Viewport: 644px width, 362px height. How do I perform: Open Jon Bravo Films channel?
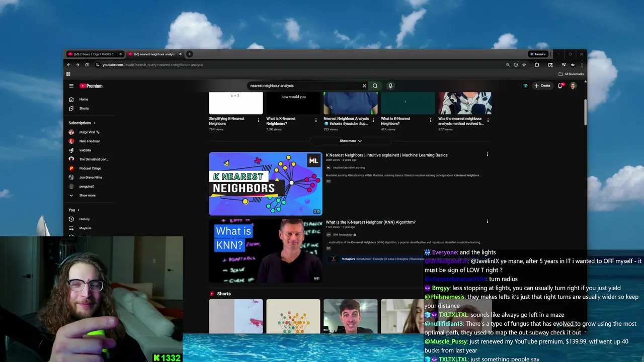[x=91, y=177]
